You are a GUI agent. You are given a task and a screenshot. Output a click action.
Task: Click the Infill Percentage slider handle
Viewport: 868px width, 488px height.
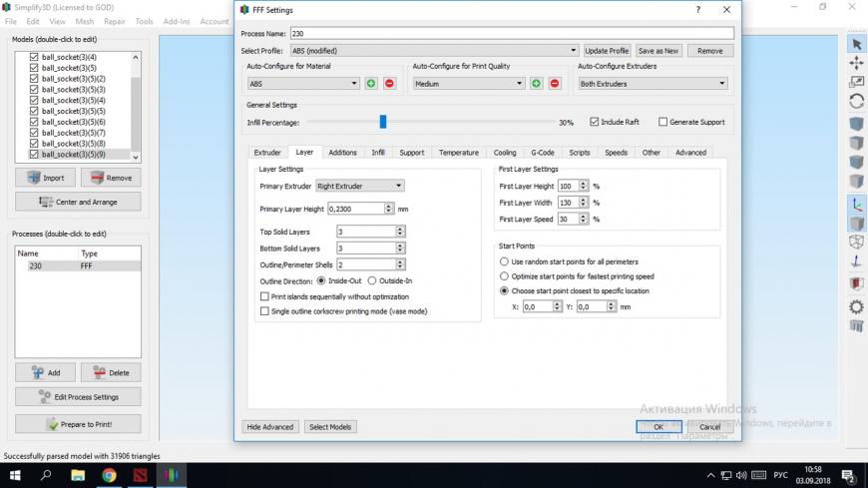point(382,122)
